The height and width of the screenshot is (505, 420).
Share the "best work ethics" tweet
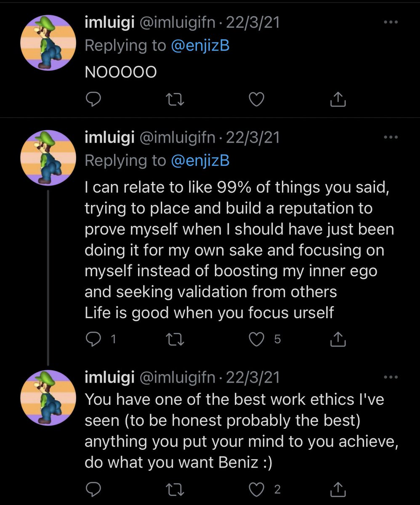point(338,489)
